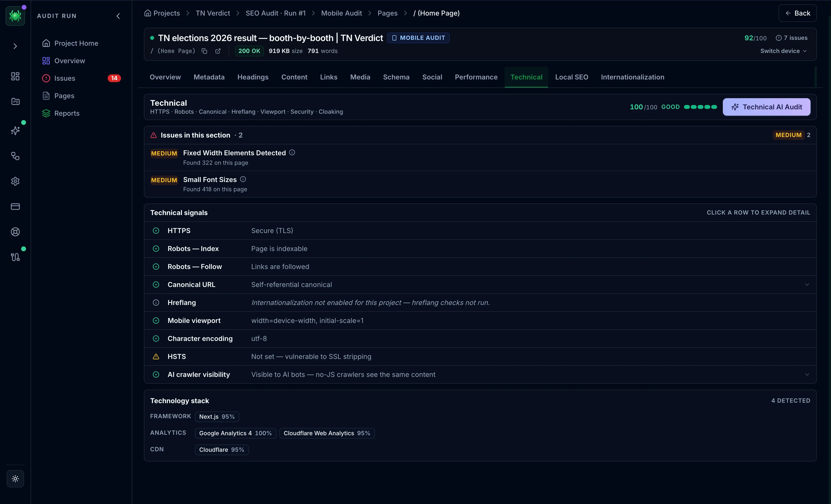Image resolution: width=831 pixels, height=504 pixels.
Task: Click info icon beside Small Font Sizes
Action: pos(243,179)
